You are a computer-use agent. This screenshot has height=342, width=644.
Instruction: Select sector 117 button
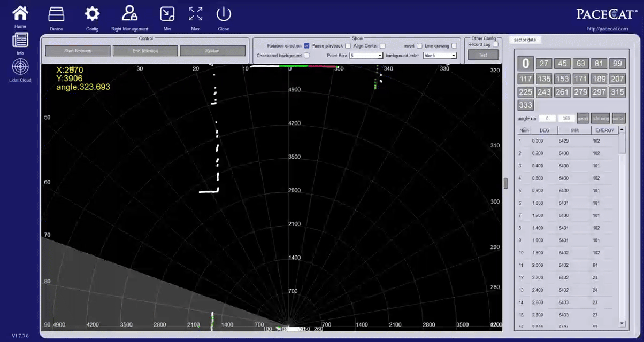click(x=526, y=79)
